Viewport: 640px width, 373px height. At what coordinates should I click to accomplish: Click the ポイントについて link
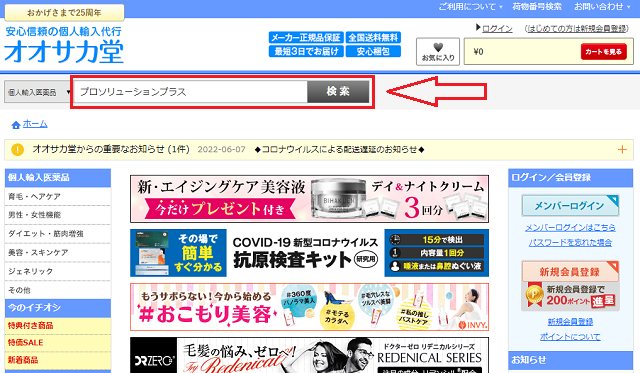click(570, 337)
